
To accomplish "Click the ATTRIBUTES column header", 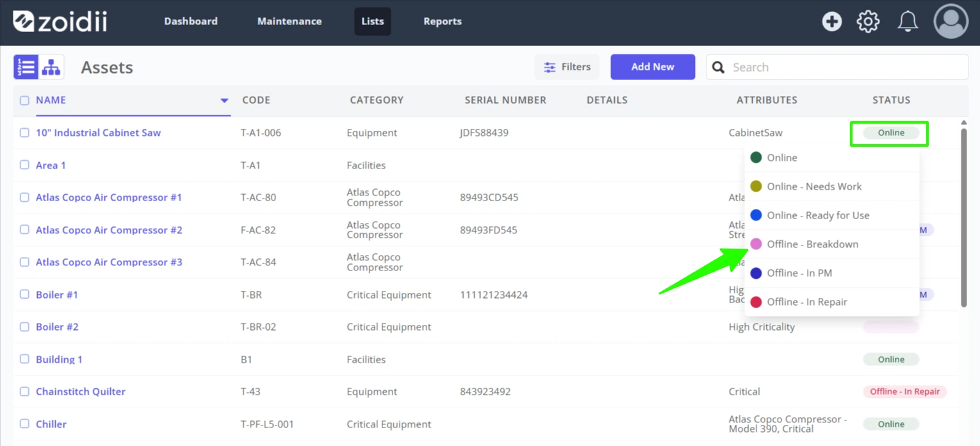I will pyautogui.click(x=767, y=100).
